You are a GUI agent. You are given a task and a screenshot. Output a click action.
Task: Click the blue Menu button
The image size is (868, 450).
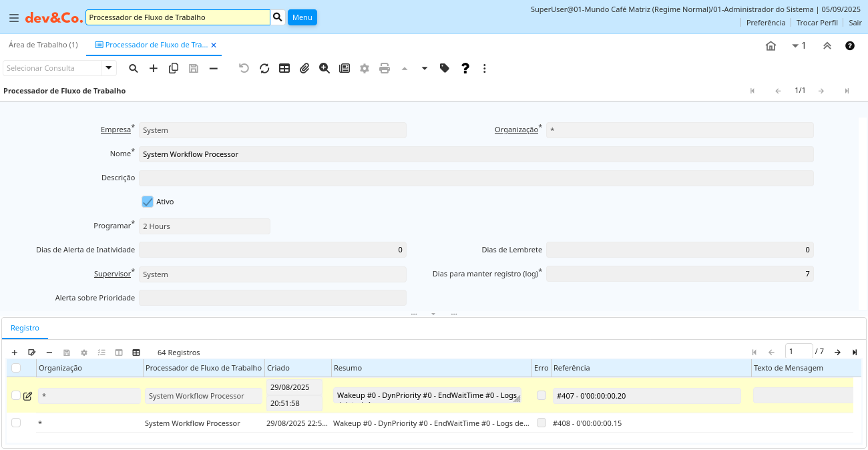pos(302,17)
